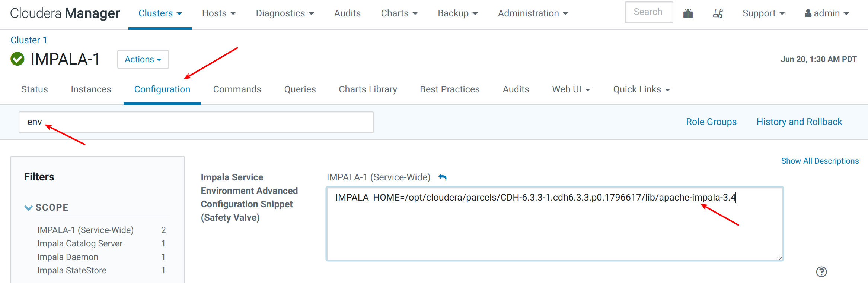Click the question mark help icon
The image size is (868, 283).
click(x=821, y=272)
